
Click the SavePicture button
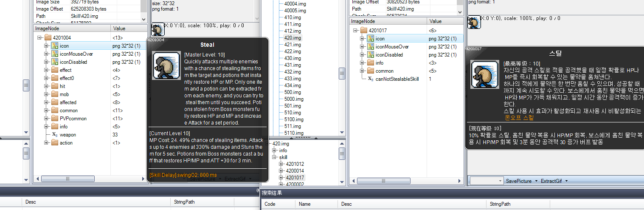click(x=518, y=181)
